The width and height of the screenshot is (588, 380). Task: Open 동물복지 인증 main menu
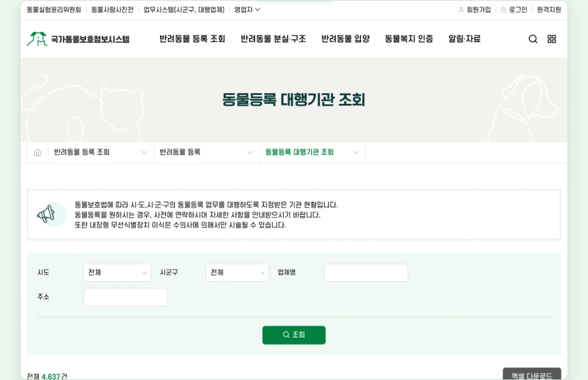click(x=409, y=39)
